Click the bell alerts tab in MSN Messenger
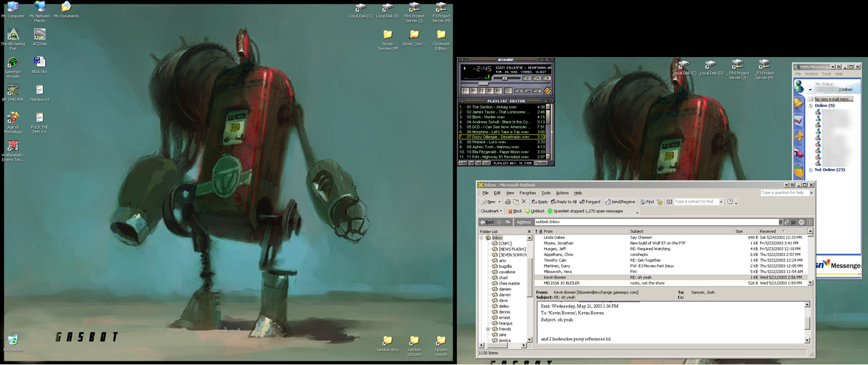Viewport: 868px width, 365px height. click(798, 103)
